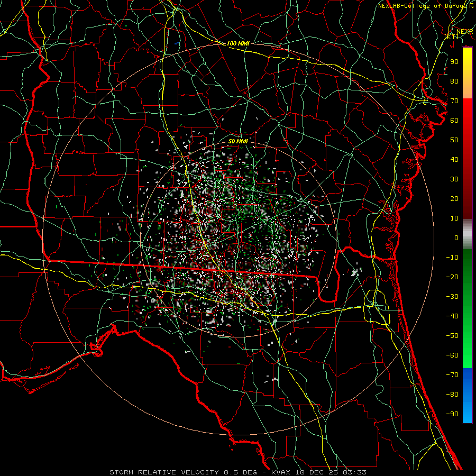This screenshot has width=476, height=476.
Task: Click the gray zero-velocity segment of the color bar
Action: pos(467,234)
